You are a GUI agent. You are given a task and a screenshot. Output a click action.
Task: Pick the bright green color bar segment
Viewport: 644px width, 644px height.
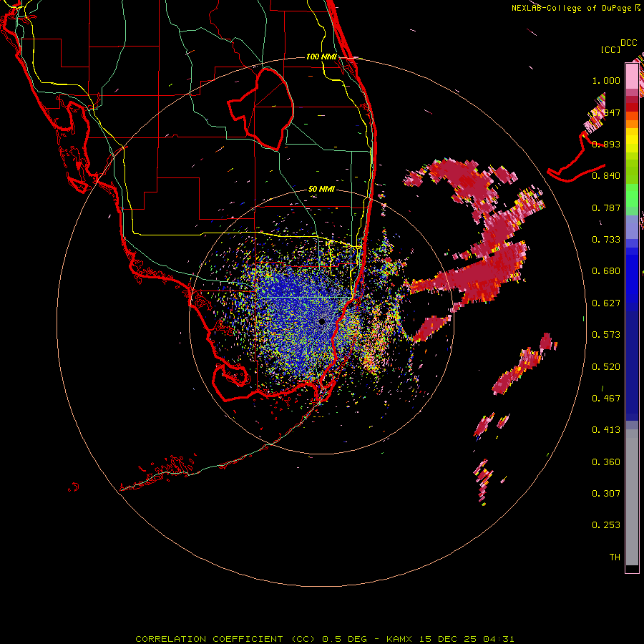coord(632,195)
